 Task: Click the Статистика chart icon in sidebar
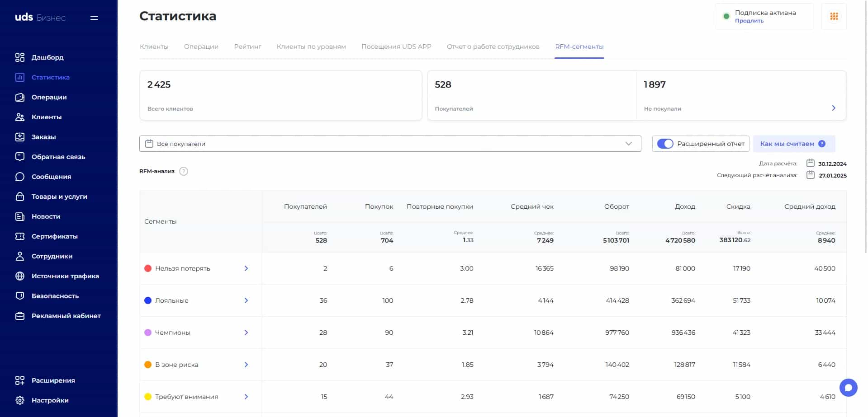pyautogui.click(x=20, y=77)
